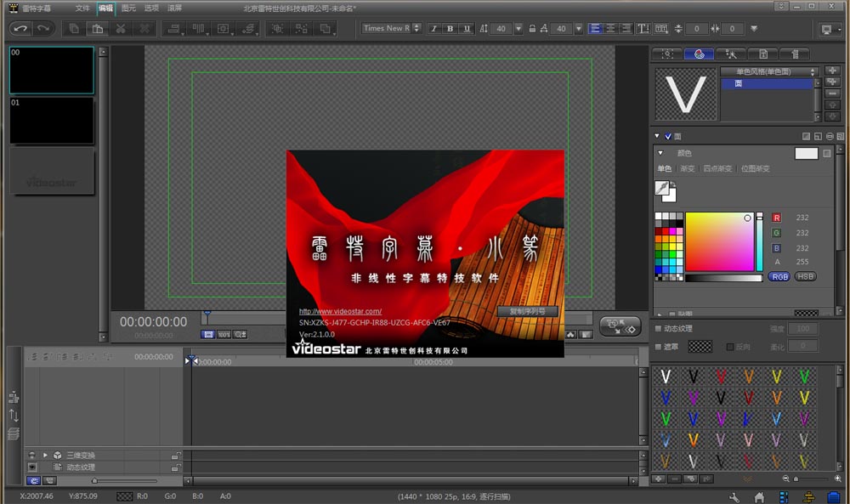Image resolution: width=850 pixels, height=504 pixels.
Task: Switch to the 位图渐变 tab
Action: coord(756,168)
